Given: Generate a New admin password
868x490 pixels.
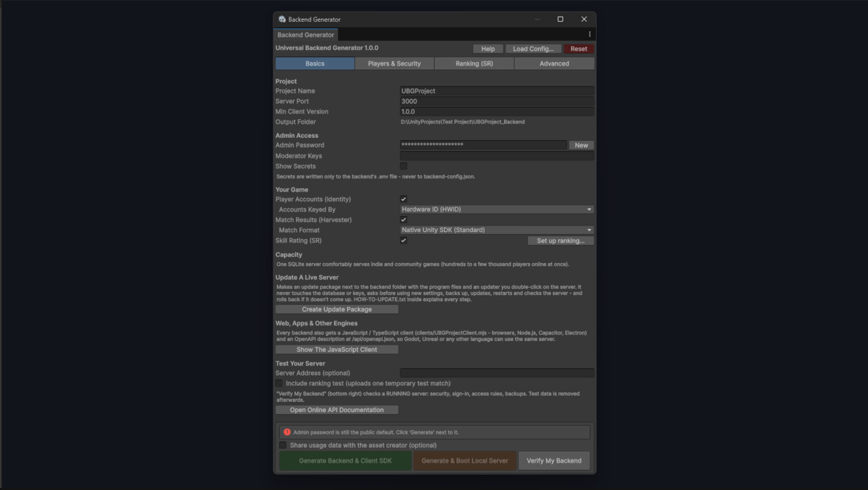Looking at the screenshot, I should point(582,145).
